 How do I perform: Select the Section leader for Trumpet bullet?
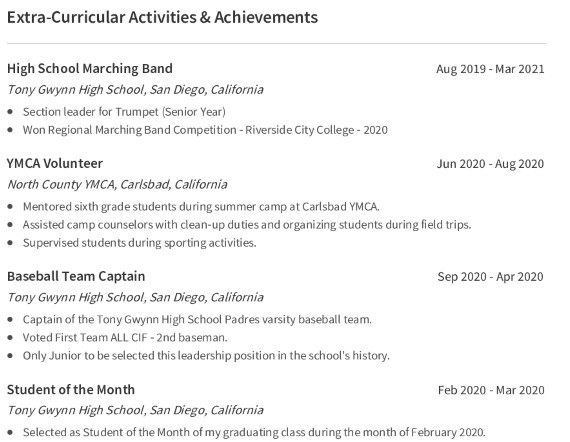coord(124,112)
